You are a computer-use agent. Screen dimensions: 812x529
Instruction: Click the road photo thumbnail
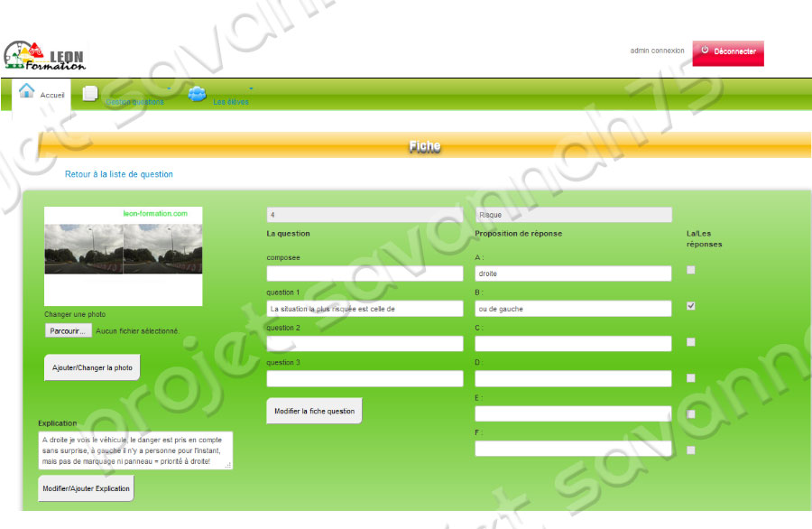point(123,249)
